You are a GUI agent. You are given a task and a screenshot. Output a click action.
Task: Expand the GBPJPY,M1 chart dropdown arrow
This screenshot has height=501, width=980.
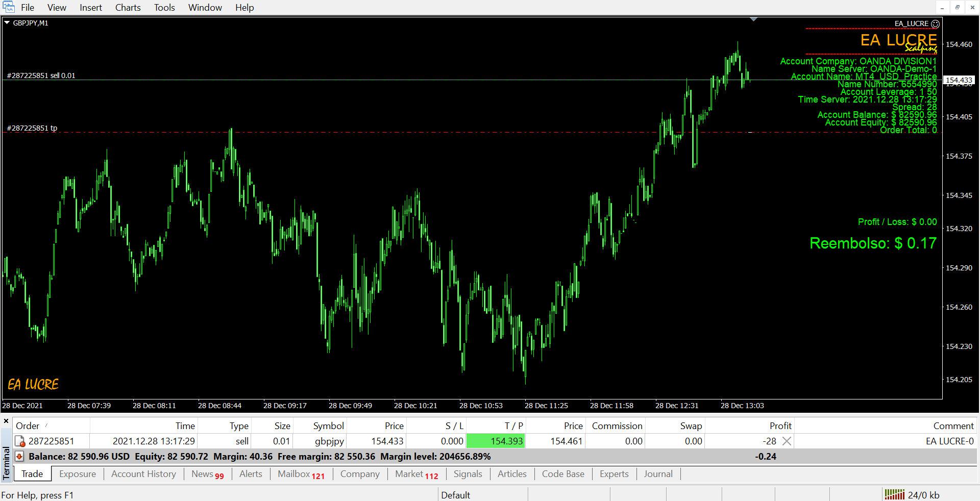[7, 23]
